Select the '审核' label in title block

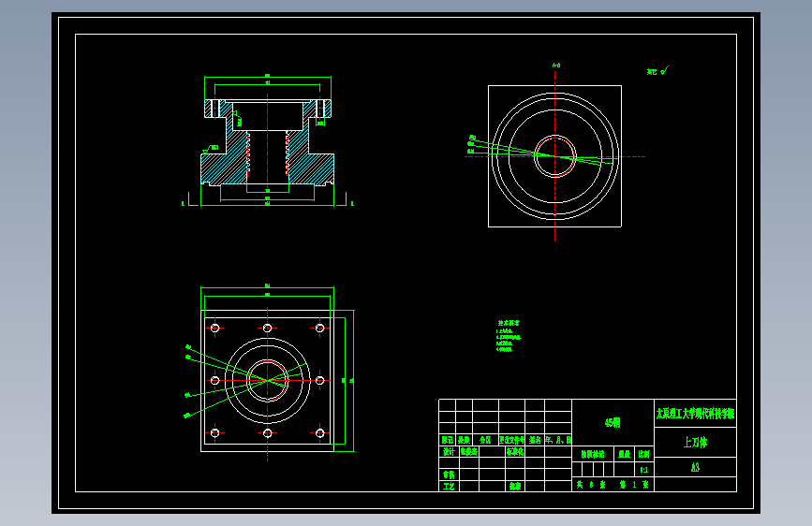pyautogui.click(x=449, y=475)
